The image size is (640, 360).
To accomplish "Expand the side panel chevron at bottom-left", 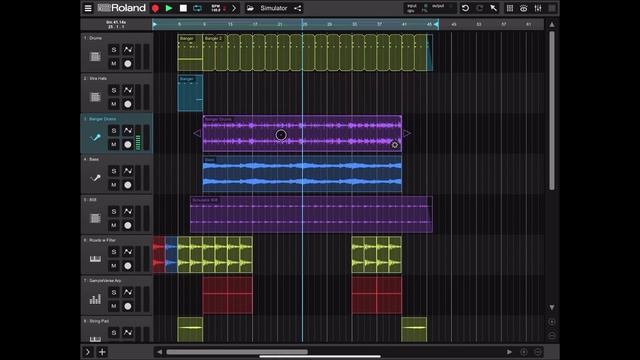I will 88,351.
